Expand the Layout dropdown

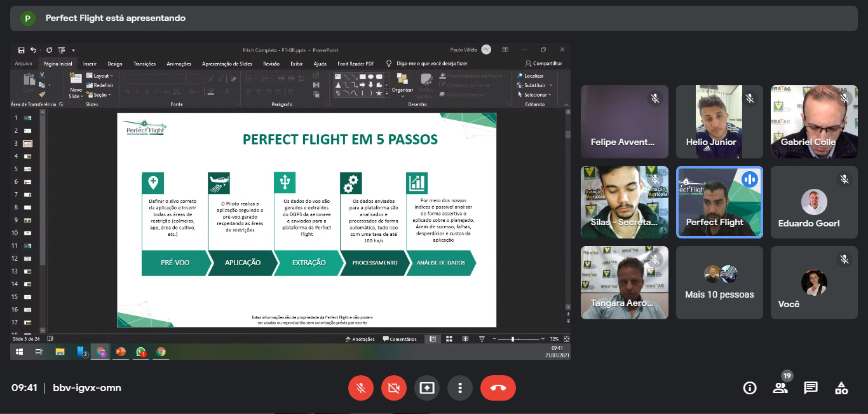point(100,76)
